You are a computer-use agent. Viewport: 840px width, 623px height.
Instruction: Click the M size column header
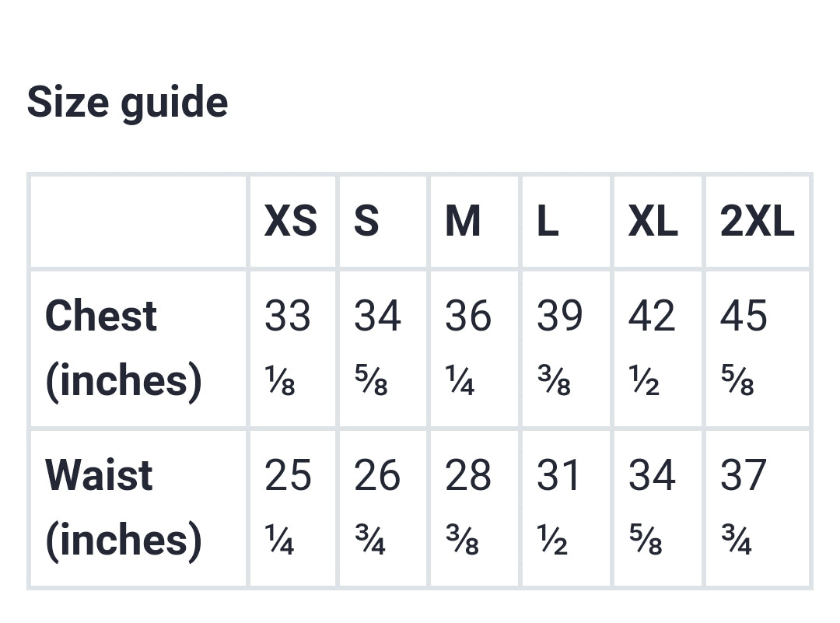pos(463,222)
